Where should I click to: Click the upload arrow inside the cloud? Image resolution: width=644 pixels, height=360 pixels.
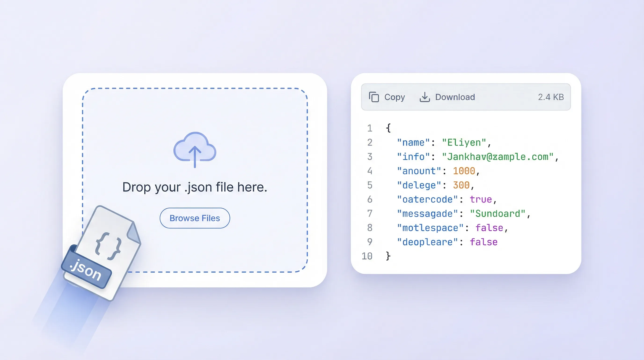pyautogui.click(x=195, y=157)
